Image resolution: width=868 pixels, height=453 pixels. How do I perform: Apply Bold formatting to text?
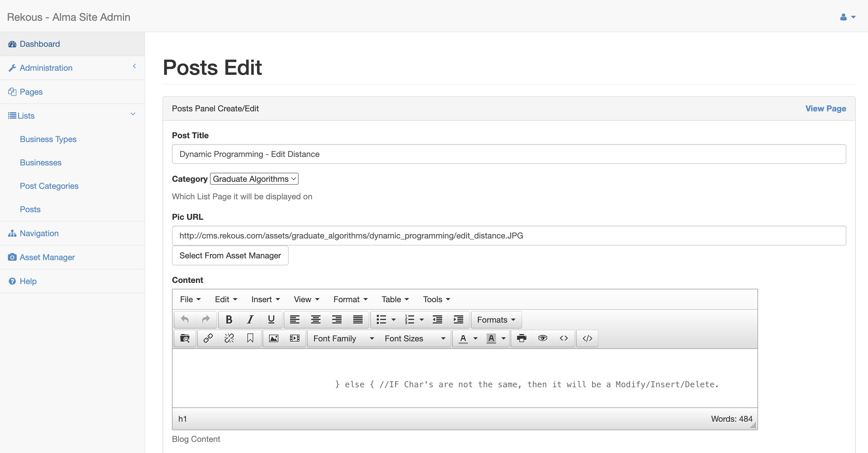tap(228, 320)
